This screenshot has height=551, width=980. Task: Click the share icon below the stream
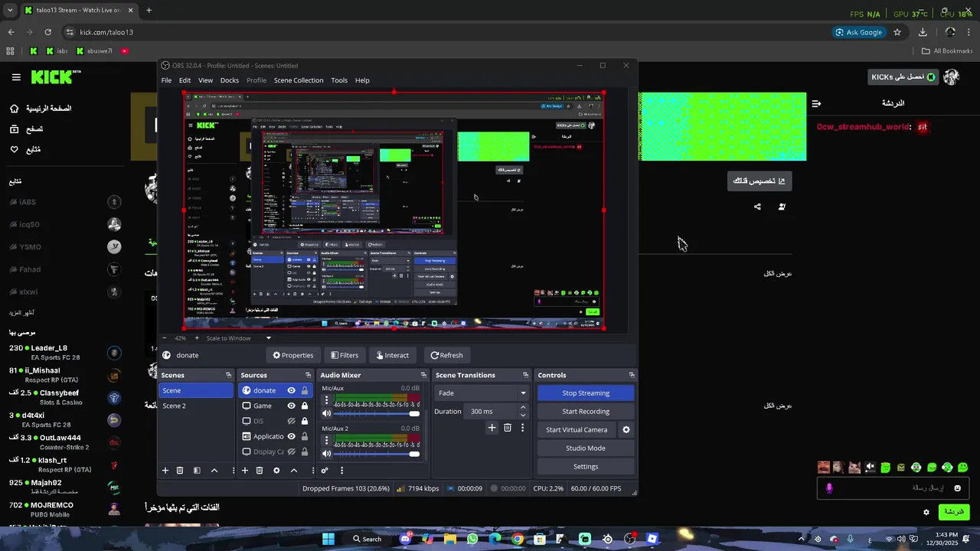click(757, 207)
